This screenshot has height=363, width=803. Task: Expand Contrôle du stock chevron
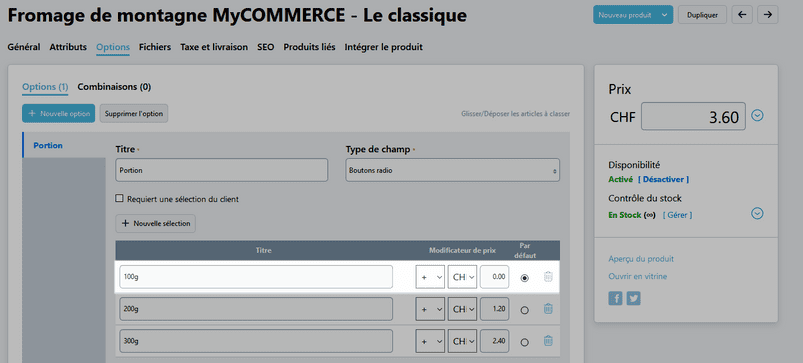point(757,213)
